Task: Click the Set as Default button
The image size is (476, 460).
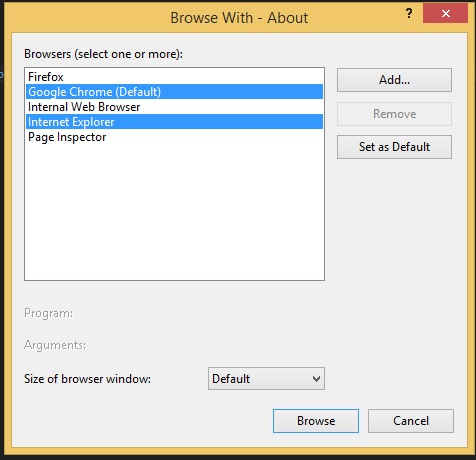Action: (x=394, y=147)
